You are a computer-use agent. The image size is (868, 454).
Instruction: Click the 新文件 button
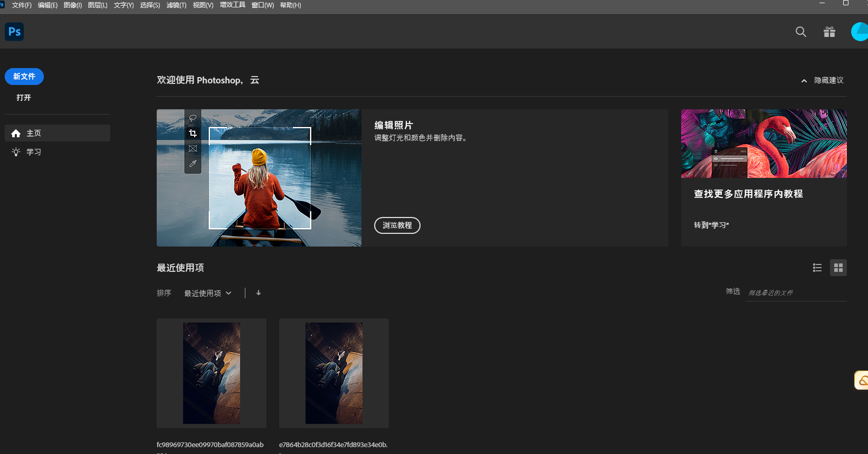(x=24, y=77)
